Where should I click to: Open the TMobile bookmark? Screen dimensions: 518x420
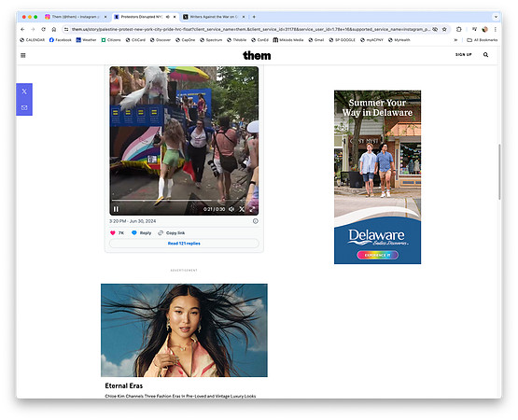(236, 40)
